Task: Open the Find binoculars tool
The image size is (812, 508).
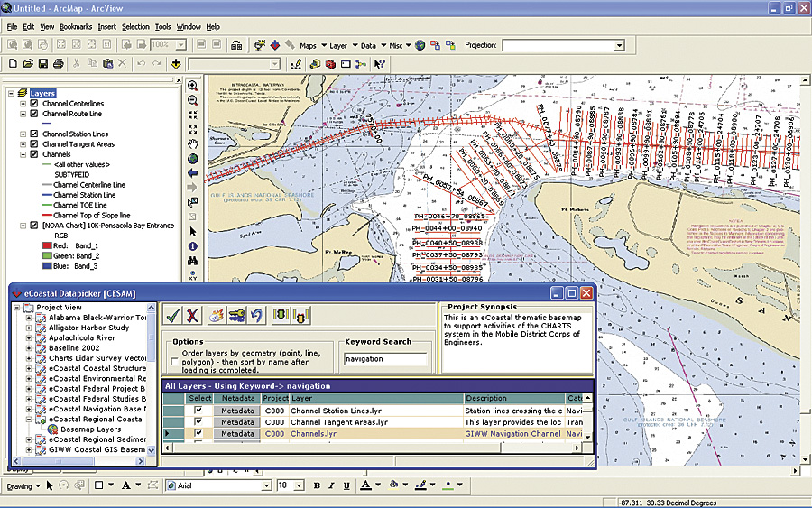Action: (x=193, y=261)
